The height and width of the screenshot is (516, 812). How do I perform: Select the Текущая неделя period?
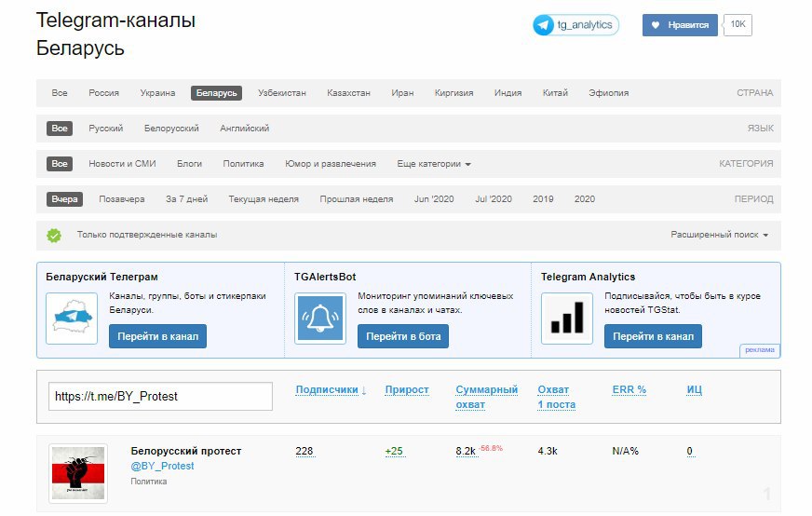pos(264,199)
